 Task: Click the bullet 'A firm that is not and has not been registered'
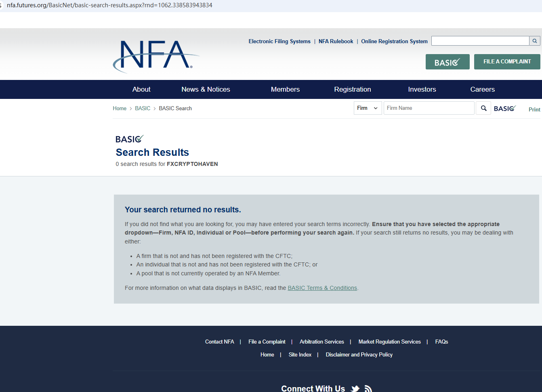[214, 256]
